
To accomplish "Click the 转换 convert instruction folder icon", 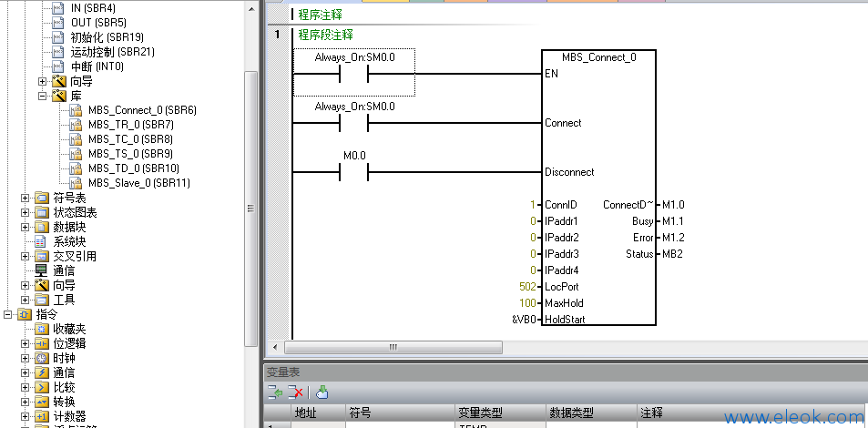I will click(42, 402).
